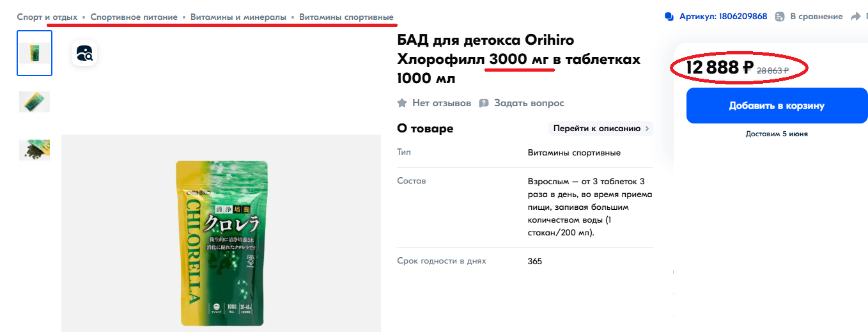868x332 pixels.
Task: Add product with В сравнение
Action: point(816,17)
